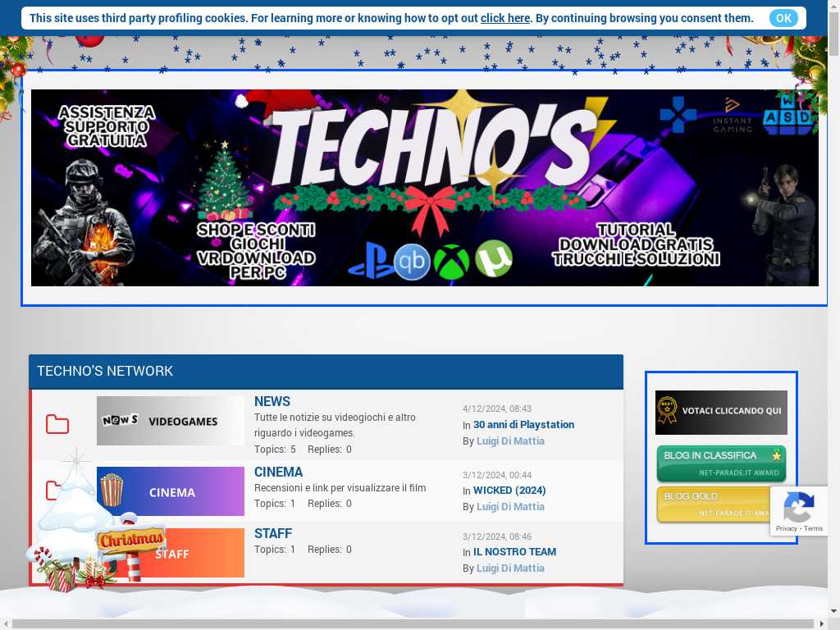Accept cookies with the OK button

click(783, 18)
